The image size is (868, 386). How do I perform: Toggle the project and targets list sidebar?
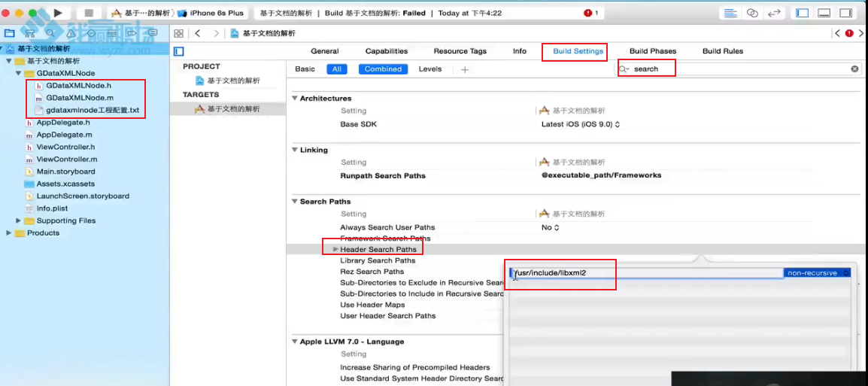178,51
